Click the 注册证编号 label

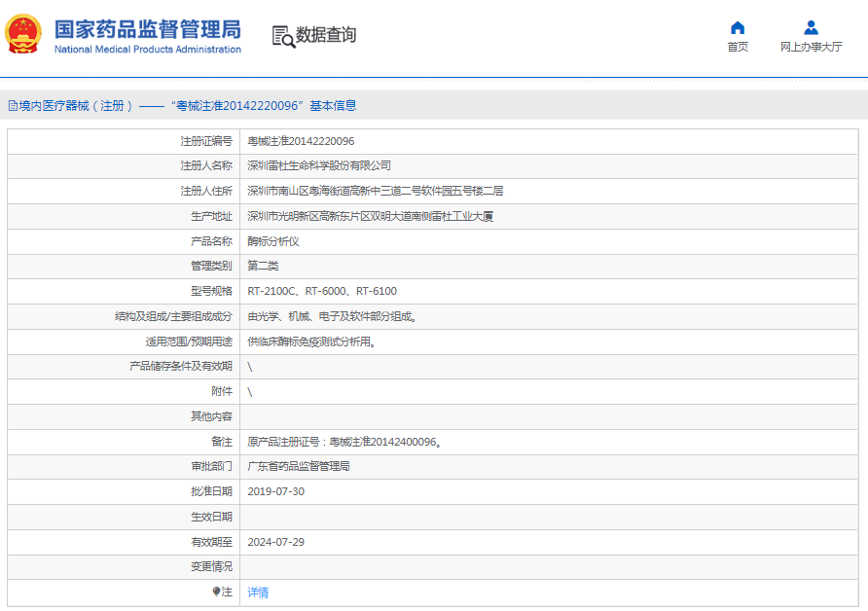click(206, 141)
